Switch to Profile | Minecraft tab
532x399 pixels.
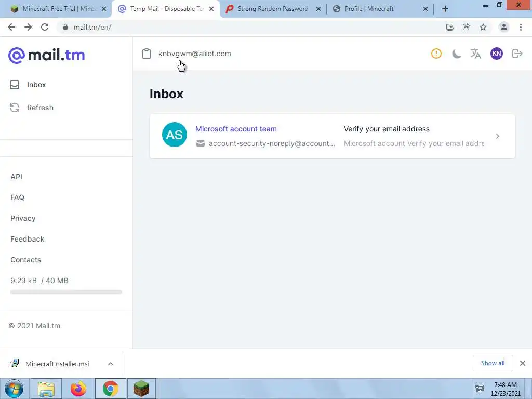click(369, 9)
